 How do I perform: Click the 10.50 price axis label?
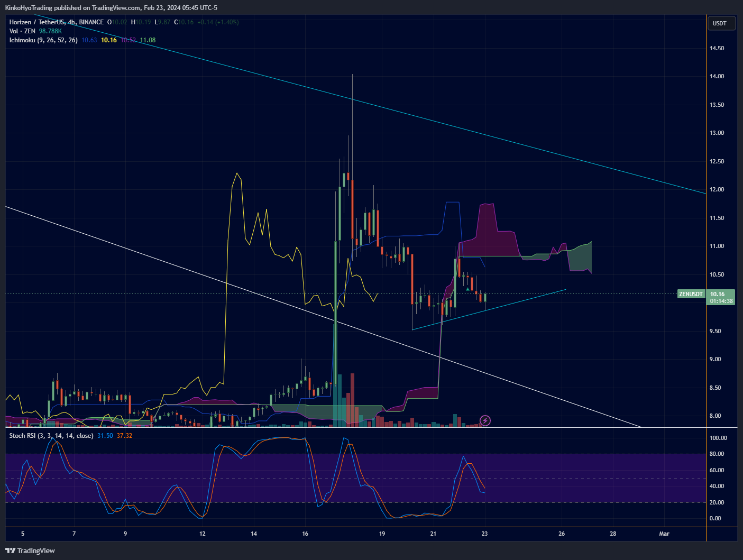tap(717, 274)
